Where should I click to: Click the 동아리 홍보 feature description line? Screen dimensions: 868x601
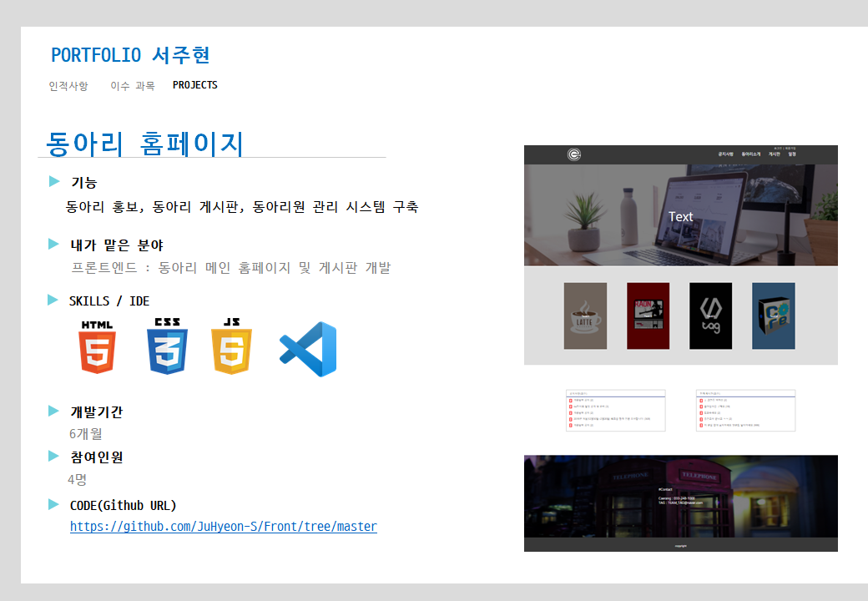pos(242,207)
